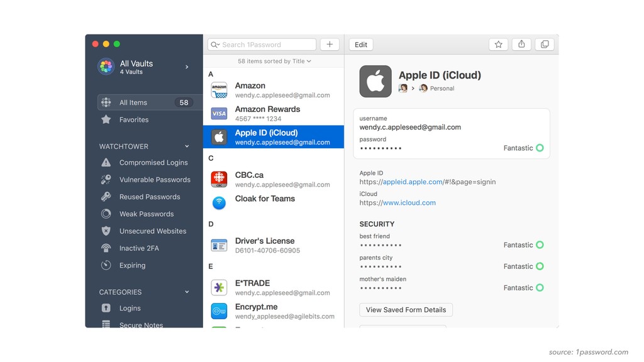Click the All Vaults rainbow icon
This screenshot has width=644, height=362.
point(106,67)
